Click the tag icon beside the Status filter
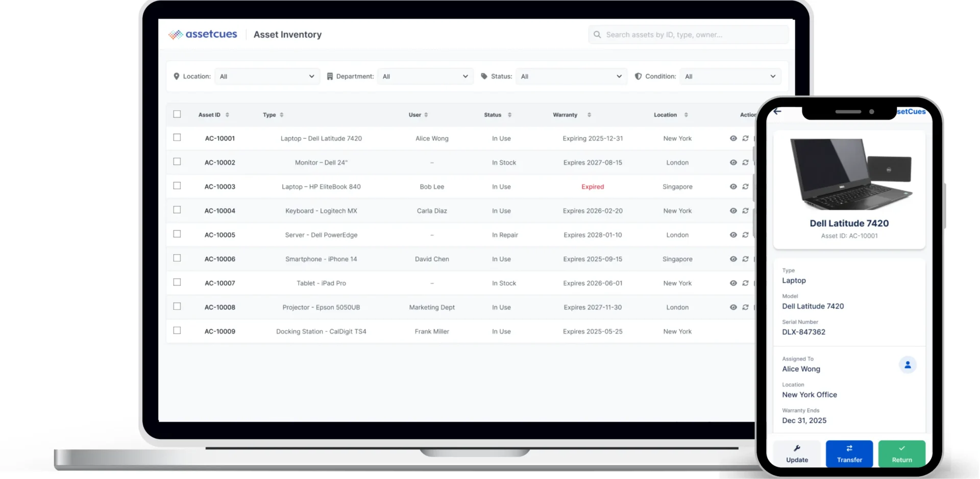Screen dimensions: 980x479 484,76
